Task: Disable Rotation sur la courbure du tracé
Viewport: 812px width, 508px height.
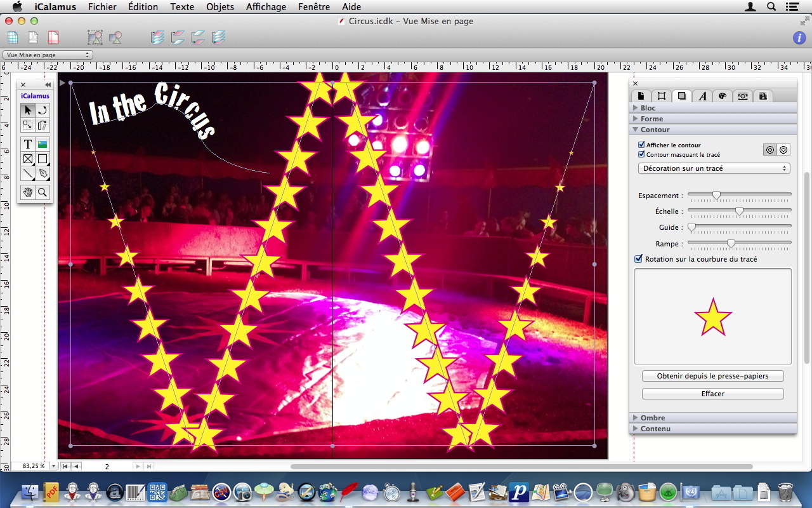Action: [639, 259]
